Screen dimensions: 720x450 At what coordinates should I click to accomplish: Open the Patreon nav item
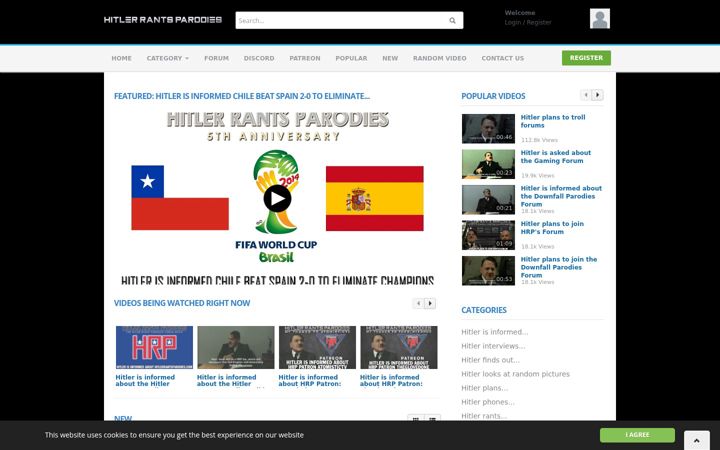pyautogui.click(x=305, y=58)
